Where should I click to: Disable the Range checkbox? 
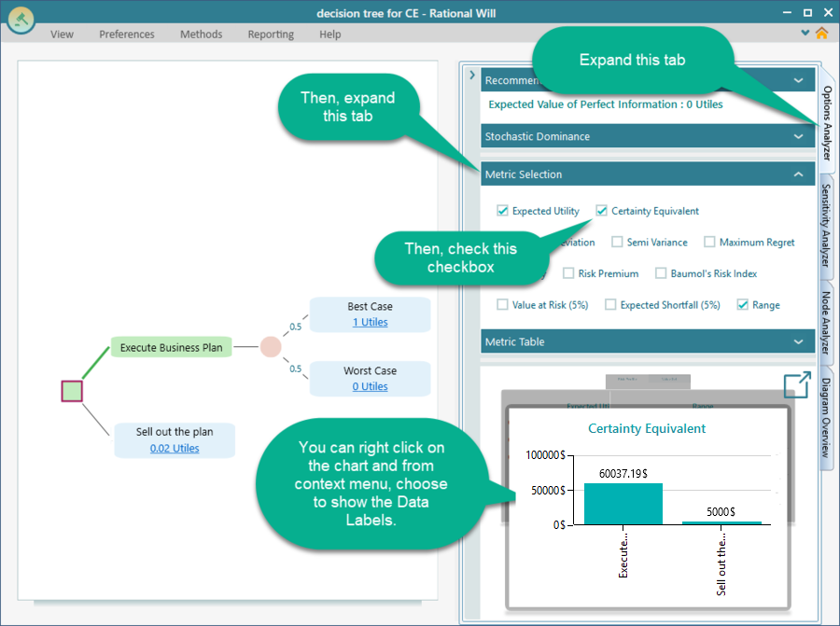[x=742, y=304]
